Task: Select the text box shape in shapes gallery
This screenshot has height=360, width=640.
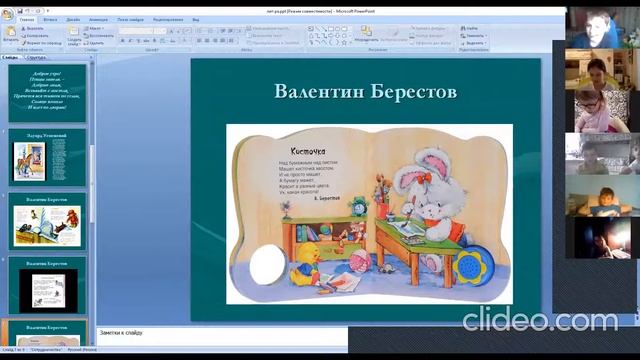Action: (311, 29)
